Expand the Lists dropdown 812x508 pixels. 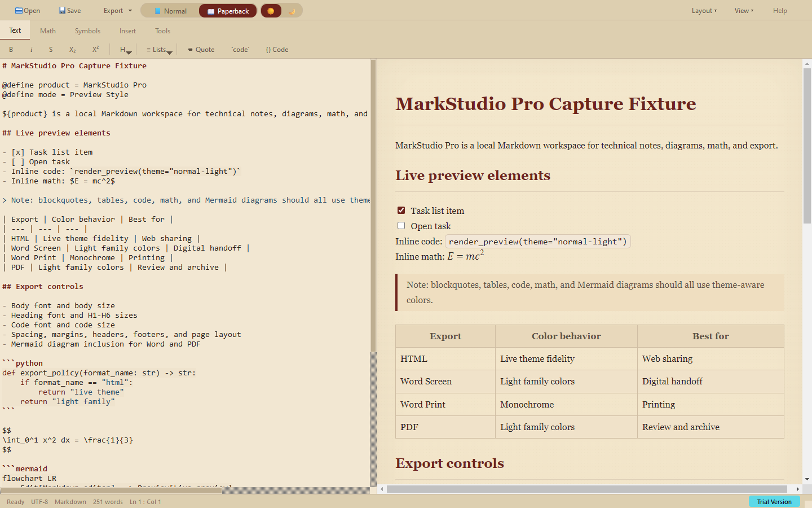(x=159, y=50)
